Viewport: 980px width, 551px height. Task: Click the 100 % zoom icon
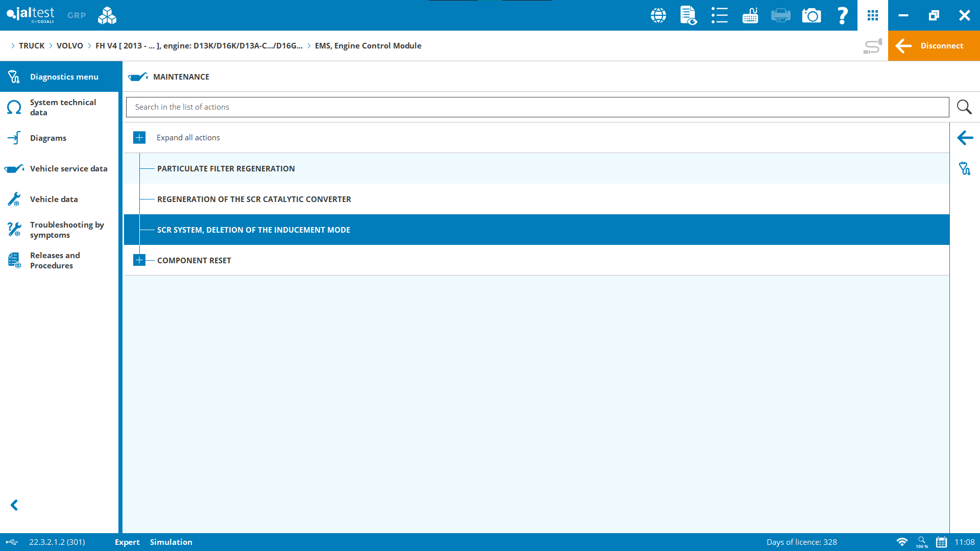922,542
